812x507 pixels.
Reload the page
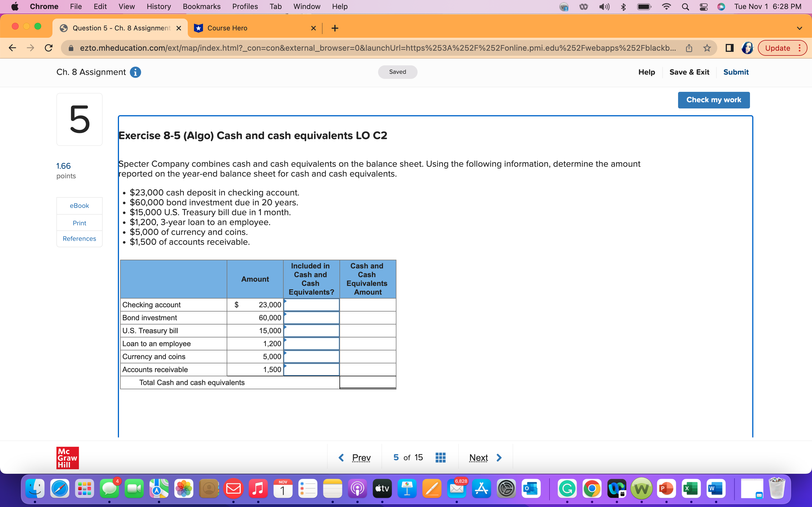(x=49, y=48)
